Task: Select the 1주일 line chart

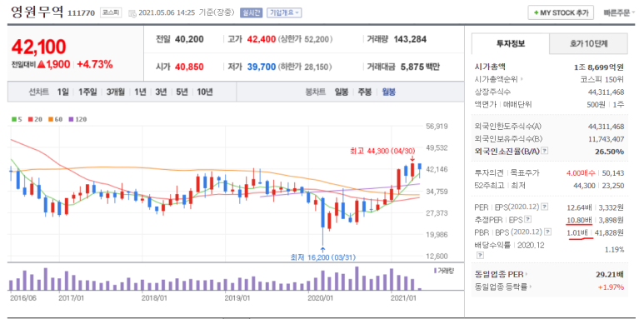Action: pos(87,92)
